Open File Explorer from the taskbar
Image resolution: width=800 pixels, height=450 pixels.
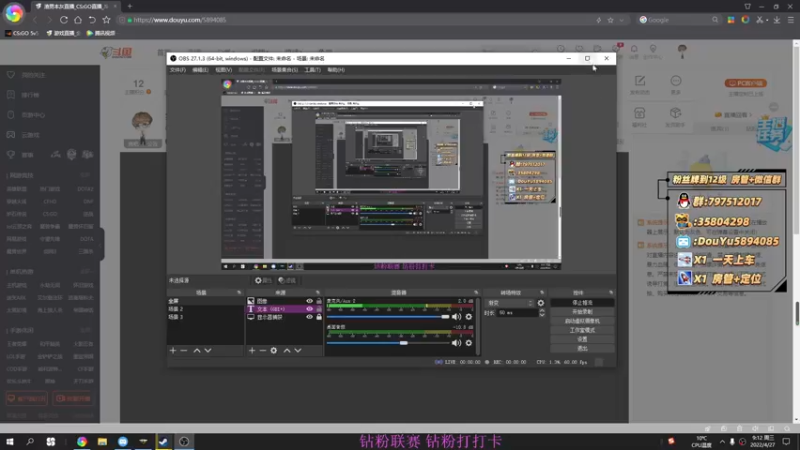(102, 441)
